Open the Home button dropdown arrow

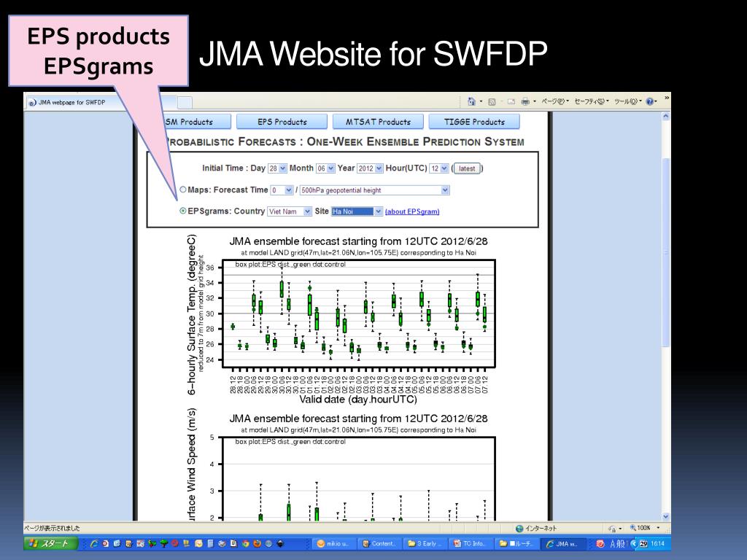[x=481, y=101]
